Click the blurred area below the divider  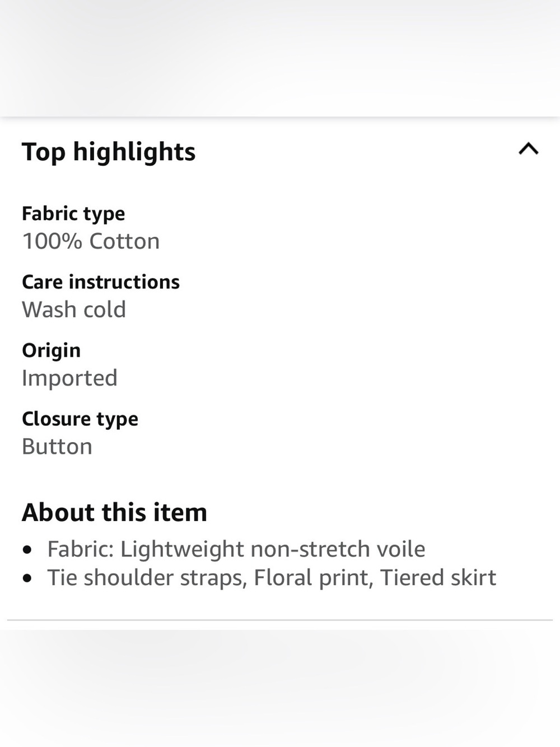(x=280, y=688)
